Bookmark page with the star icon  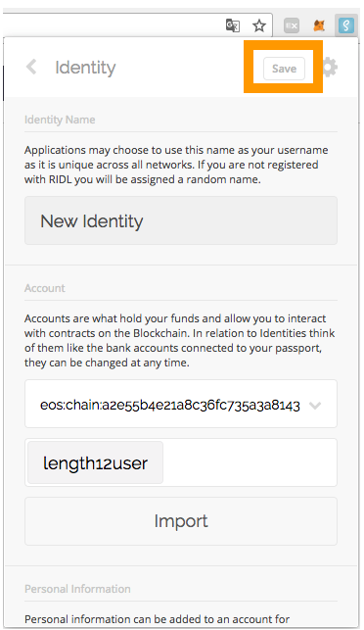(x=259, y=25)
